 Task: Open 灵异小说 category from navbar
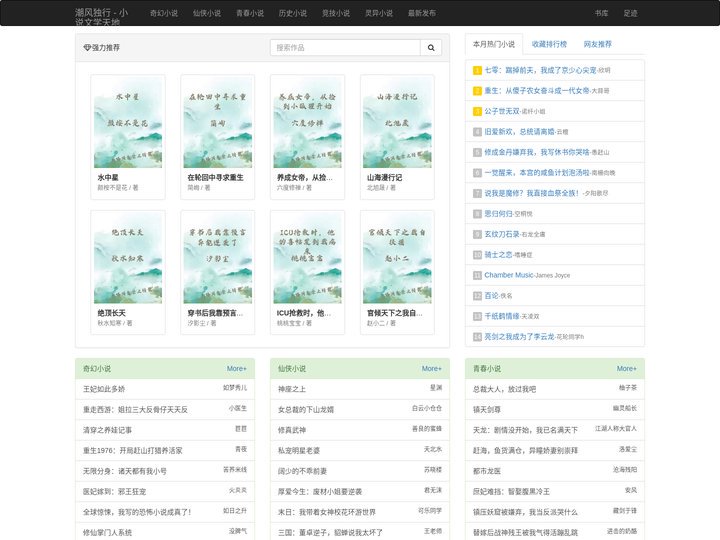[379, 13]
